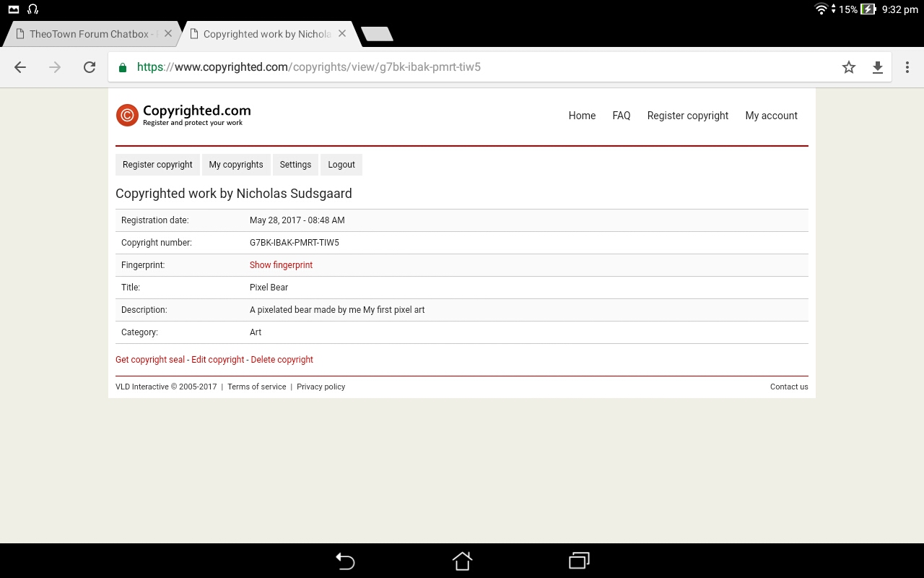Tap the Wi-Fi status icon
The height and width of the screenshot is (578, 924).
pyautogui.click(x=821, y=9)
